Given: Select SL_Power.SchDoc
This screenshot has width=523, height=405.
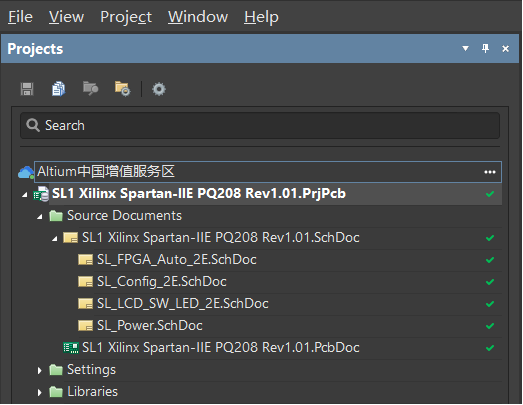Looking at the screenshot, I should (x=150, y=326).
